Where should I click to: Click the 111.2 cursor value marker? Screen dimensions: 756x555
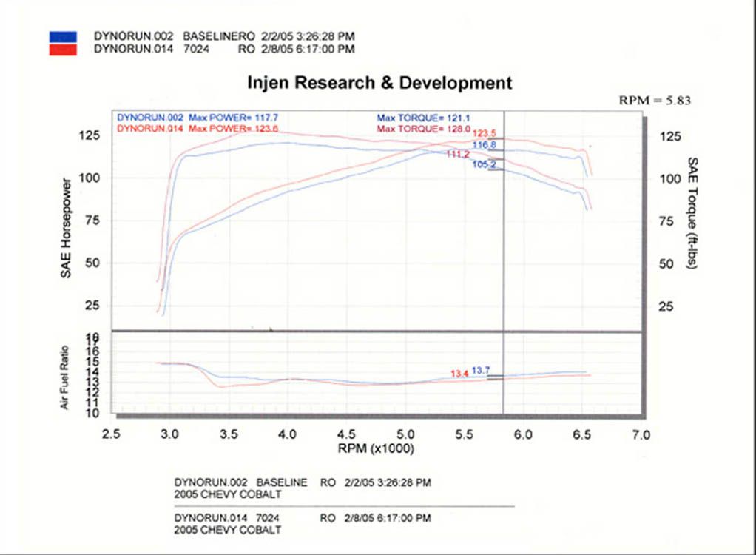point(458,155)
